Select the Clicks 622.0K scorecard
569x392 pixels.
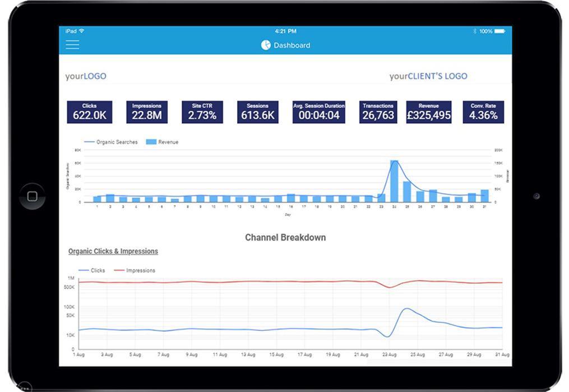[90, 112]
